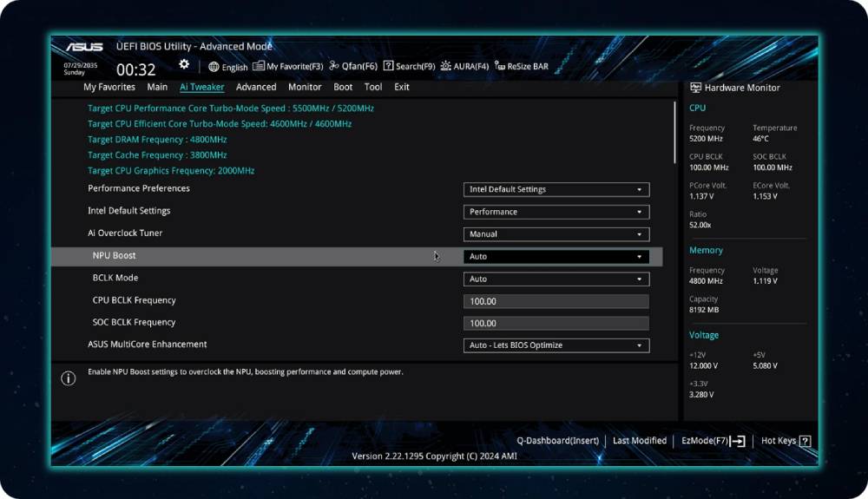Screen dimensions: 868x499
Task: Click the English language label
Action: [234, 67]
